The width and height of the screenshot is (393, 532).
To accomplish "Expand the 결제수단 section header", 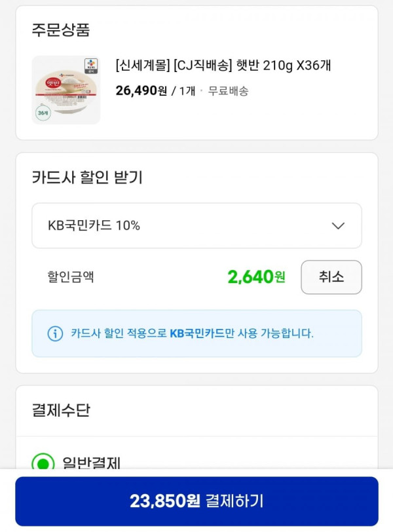I will pyautogui.click(x=61, y=410).
